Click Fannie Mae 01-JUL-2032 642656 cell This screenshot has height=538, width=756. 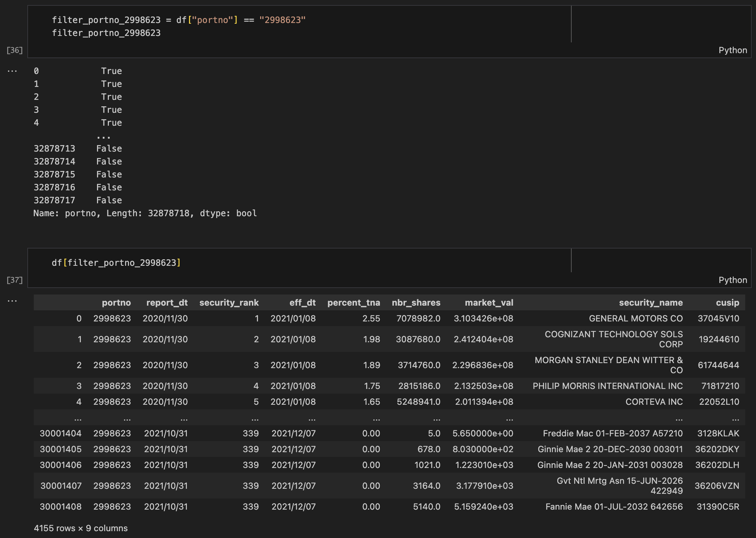(614, 507)
